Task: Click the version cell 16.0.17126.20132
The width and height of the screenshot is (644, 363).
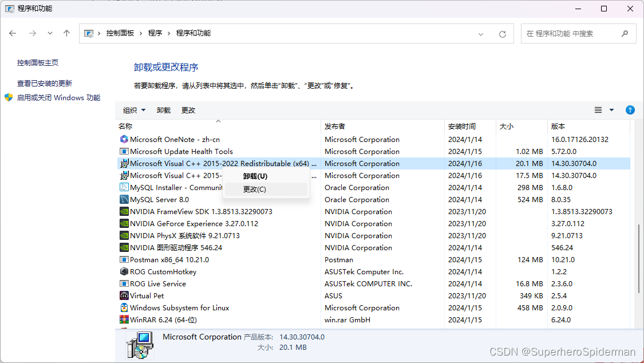Action: click(580, 139)
